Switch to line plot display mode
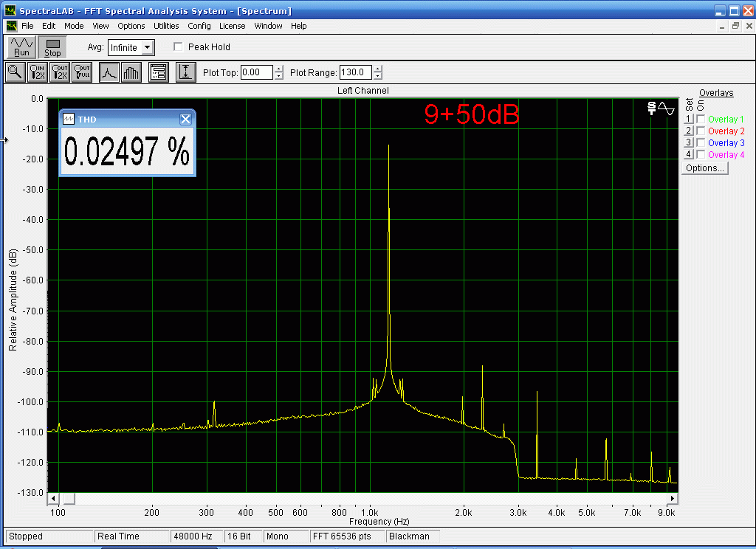The height and width of the screenshot is (549, 756). point(109,72)
